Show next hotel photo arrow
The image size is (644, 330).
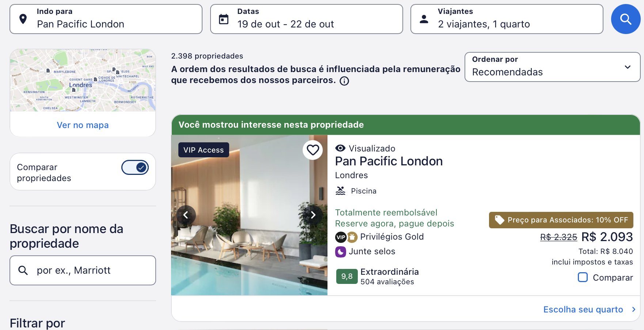coord(313,215)
